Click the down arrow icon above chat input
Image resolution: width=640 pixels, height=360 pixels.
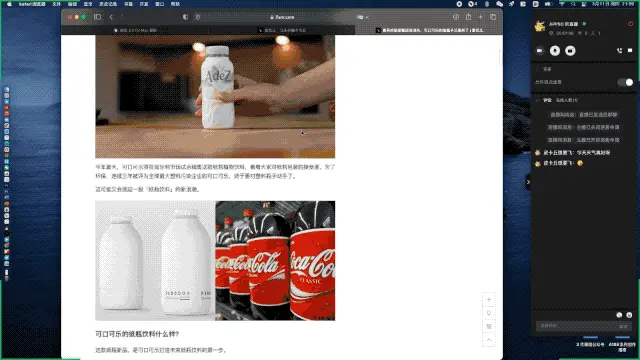629,315
